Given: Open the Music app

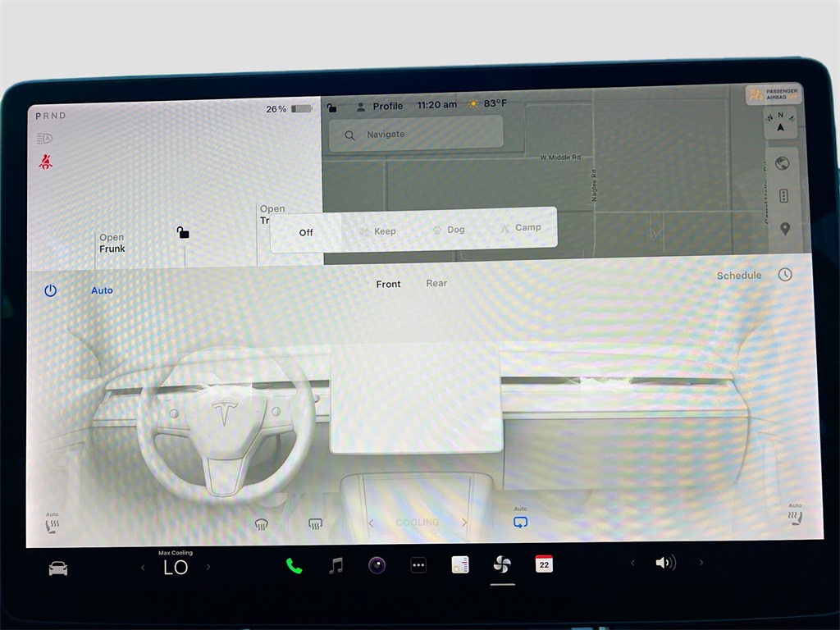Looking at the screenshot, I should click(x=336, y=565).
